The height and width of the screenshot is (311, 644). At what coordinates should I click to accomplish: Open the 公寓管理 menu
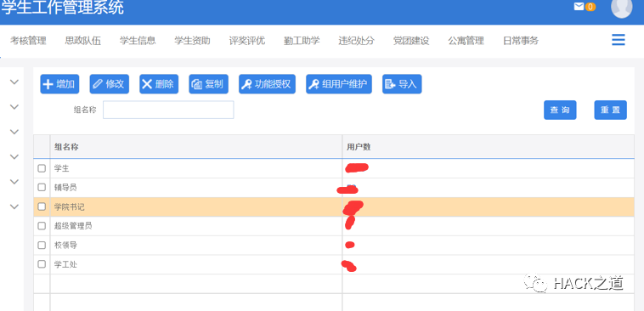(466, 41)
